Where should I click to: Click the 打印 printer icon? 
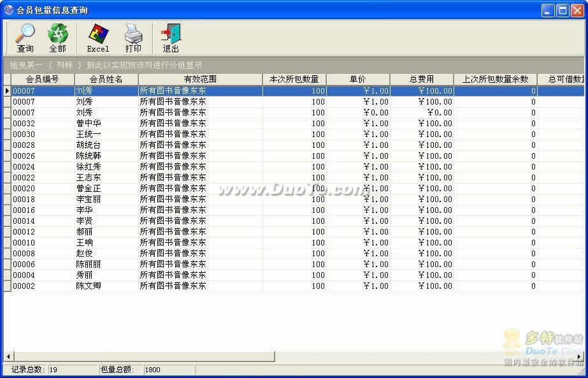click(x=133, y=38)
